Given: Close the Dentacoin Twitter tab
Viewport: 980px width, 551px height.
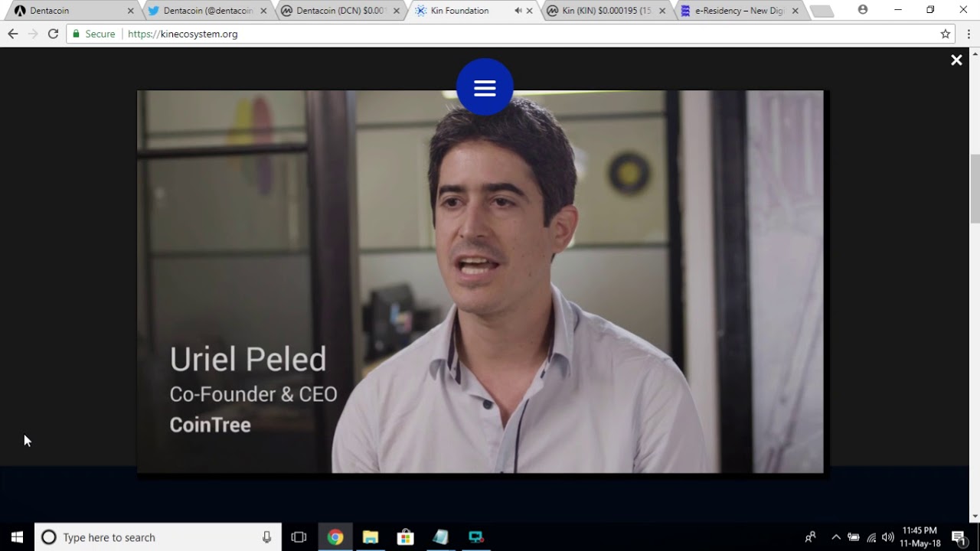Looking at the screenshot, I should pos(263,11).
